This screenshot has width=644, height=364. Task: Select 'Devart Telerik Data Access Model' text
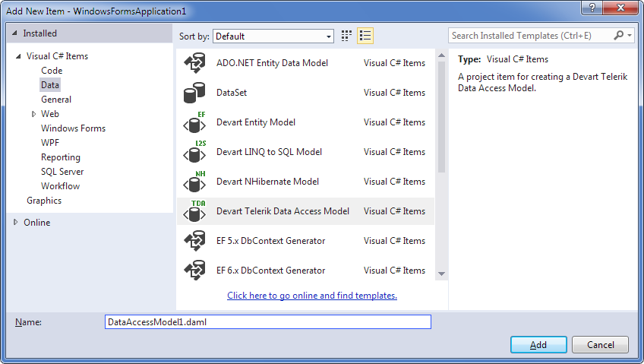point(283,211)
